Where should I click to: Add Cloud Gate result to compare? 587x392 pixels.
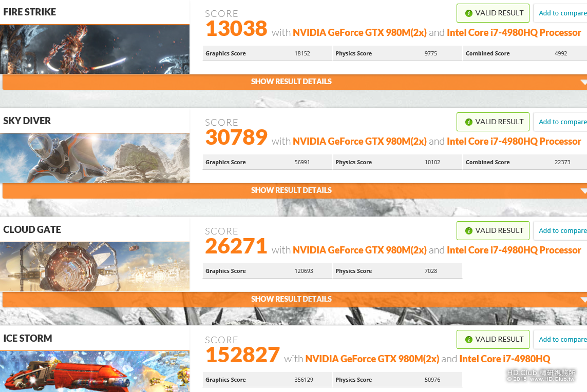coord(562,231)
